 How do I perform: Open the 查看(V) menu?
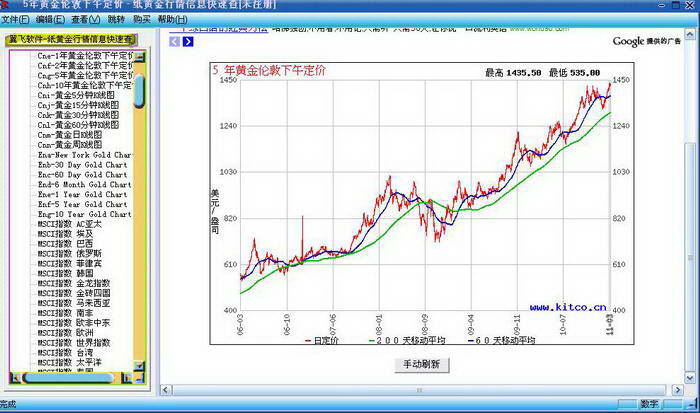(86, 19)
